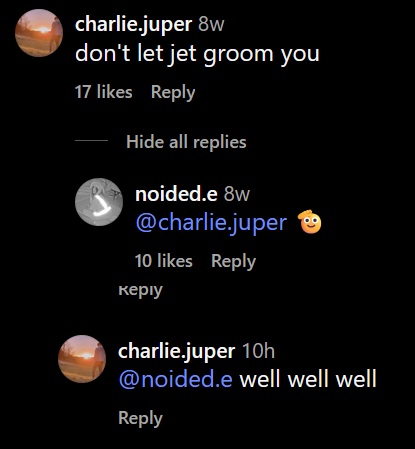Viewport: 415px width, 449px height.
Task: Reply to the "don't let jet groom you" comment
Action: tap(173, 93)
